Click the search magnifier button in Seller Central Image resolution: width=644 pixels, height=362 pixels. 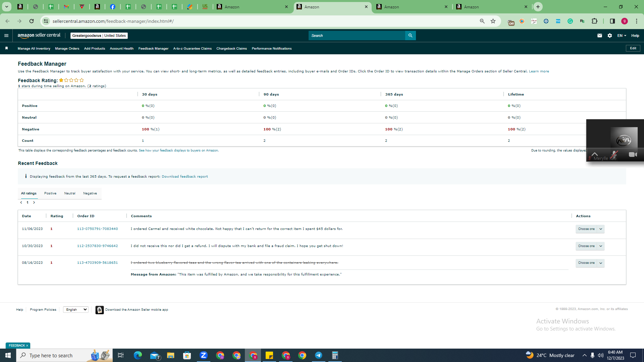[410, 36]
